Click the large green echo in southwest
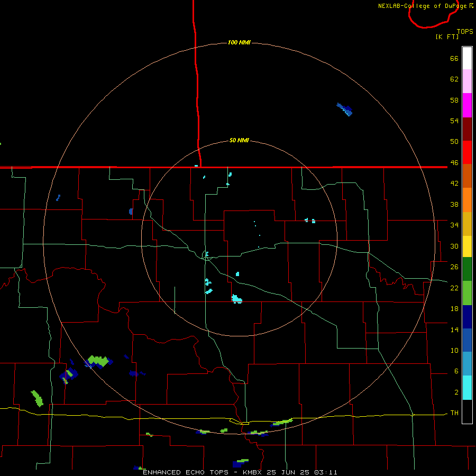The height and width of the screenshot is (476, 476). coord(99,361)
